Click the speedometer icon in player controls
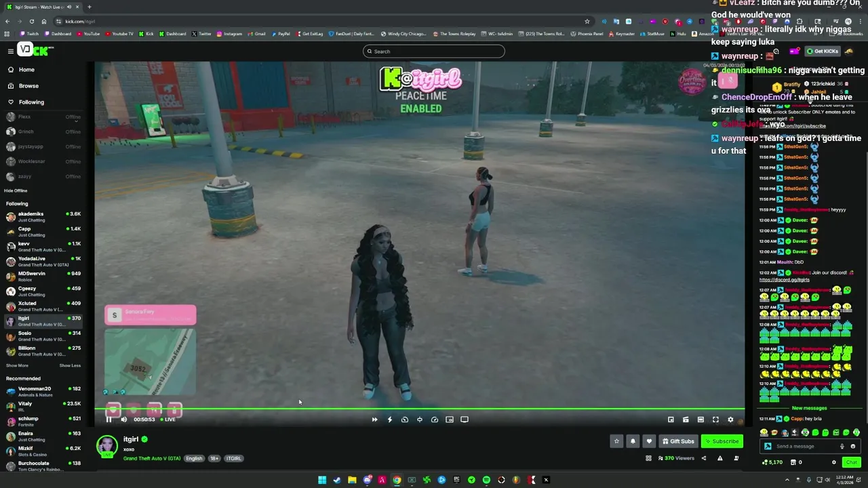This screenshot has height=488, width=868. [x=435, y=420]
